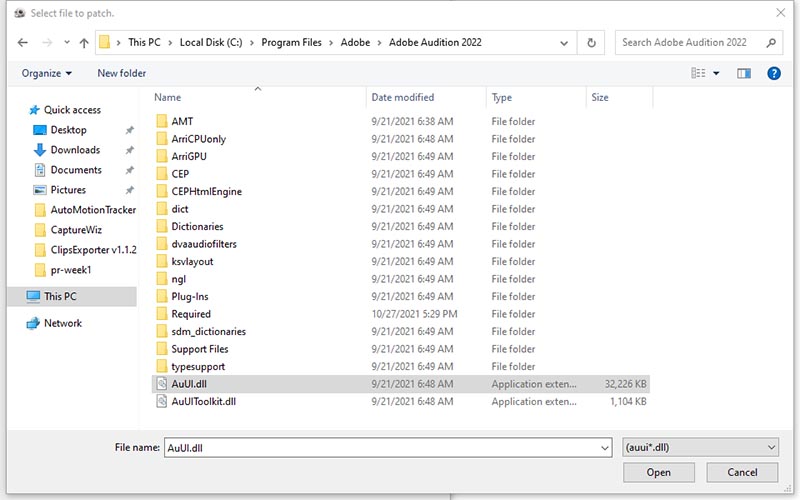
Task: Select the Required folder
Action: 191,314
